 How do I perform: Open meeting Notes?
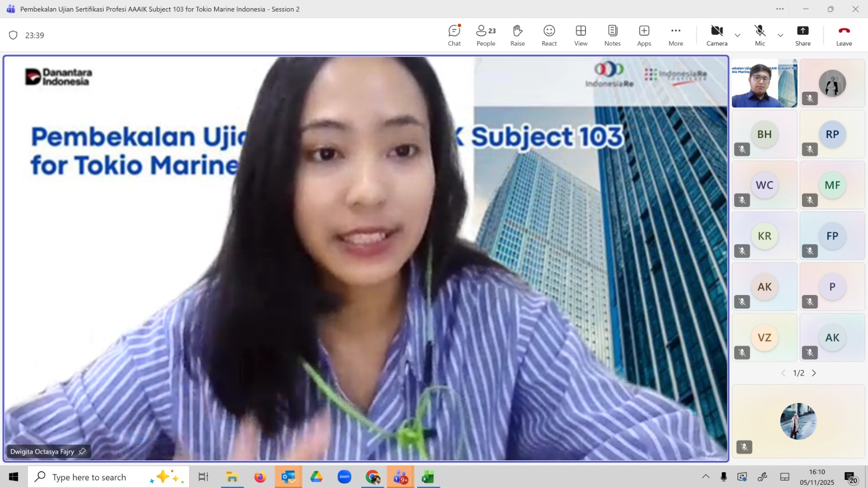click(612, 35)
